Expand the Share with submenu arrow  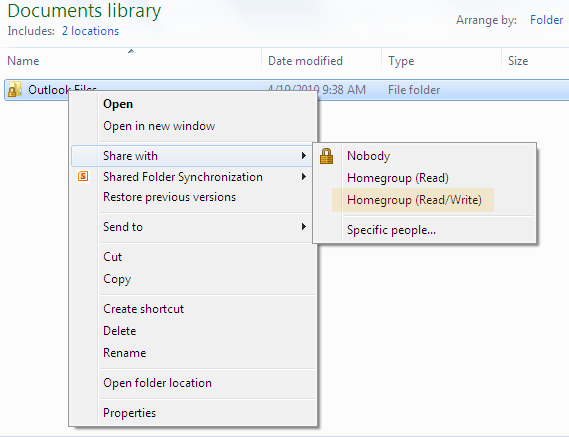pos(304,156)
